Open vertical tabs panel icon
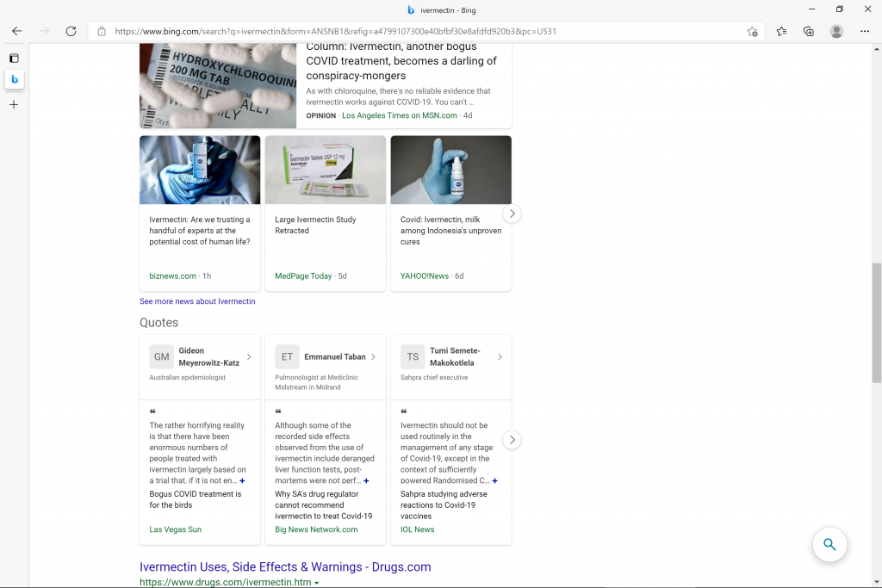 click(x=14, y=58)
